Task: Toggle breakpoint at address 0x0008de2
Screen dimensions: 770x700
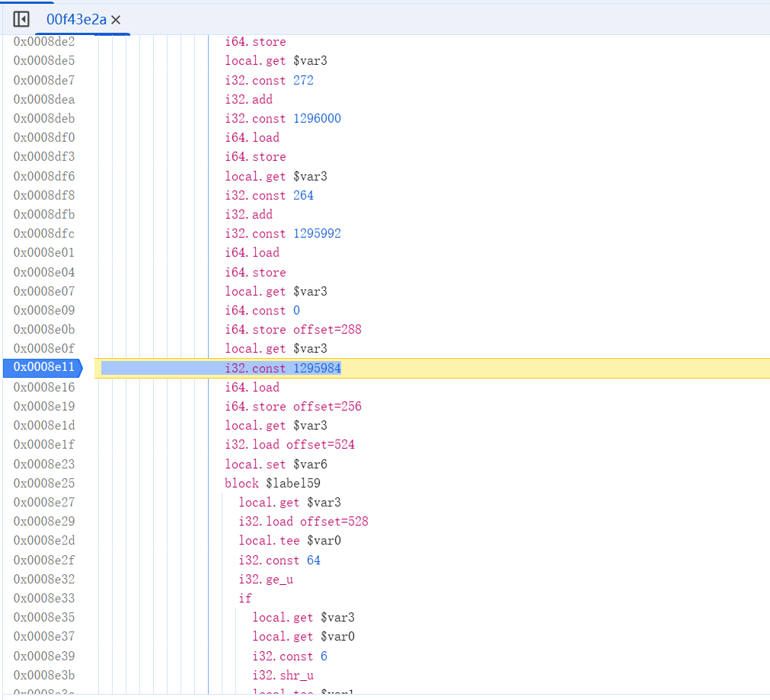Action: coord(43,42)
